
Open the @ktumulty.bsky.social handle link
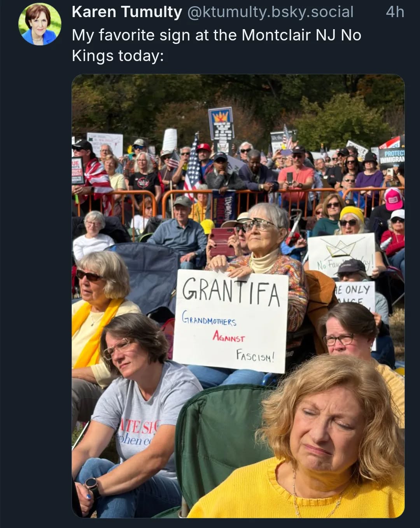pos(271,12)
